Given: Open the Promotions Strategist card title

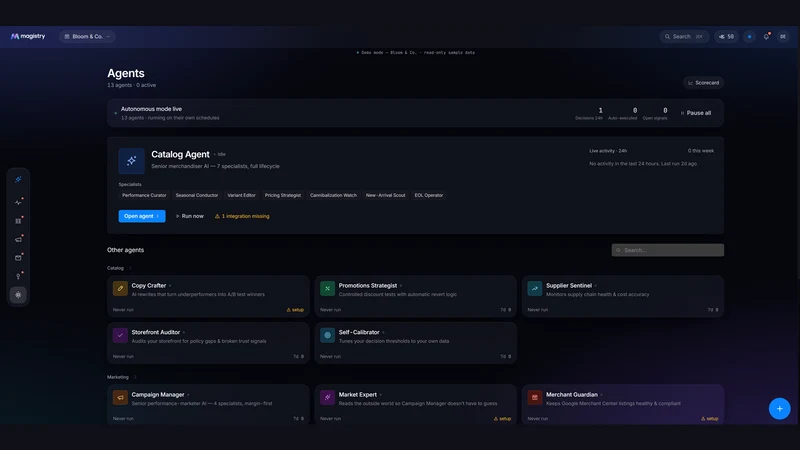Looking at the screenshot, I should [368, 286].
